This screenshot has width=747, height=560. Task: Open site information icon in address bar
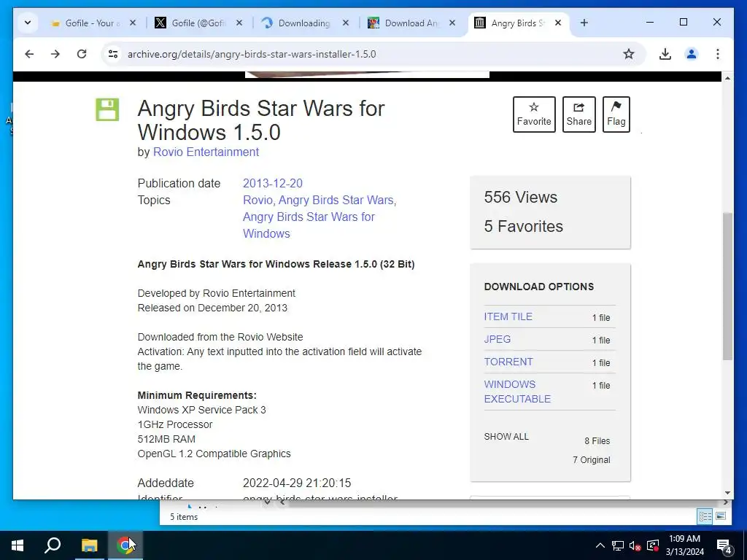(113, 54)
